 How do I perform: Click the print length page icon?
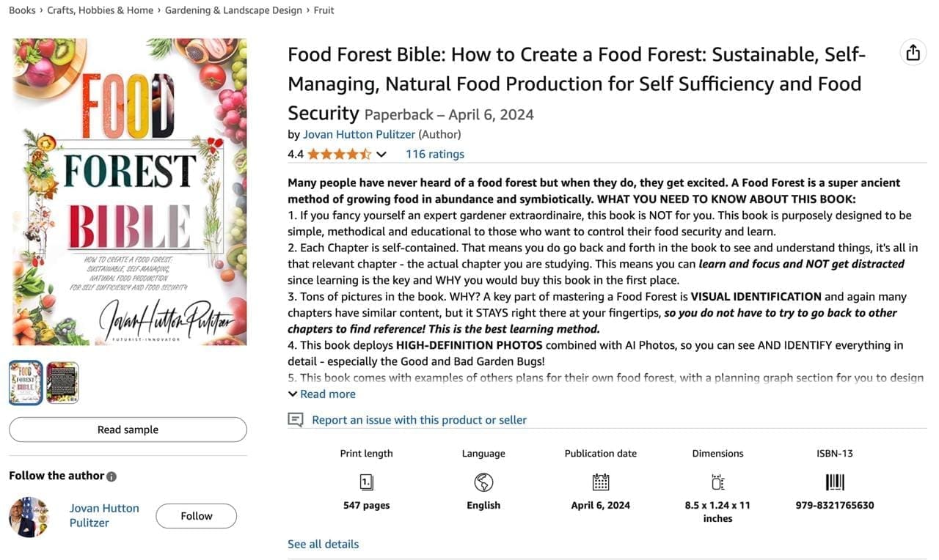click(x=367, y=482)
